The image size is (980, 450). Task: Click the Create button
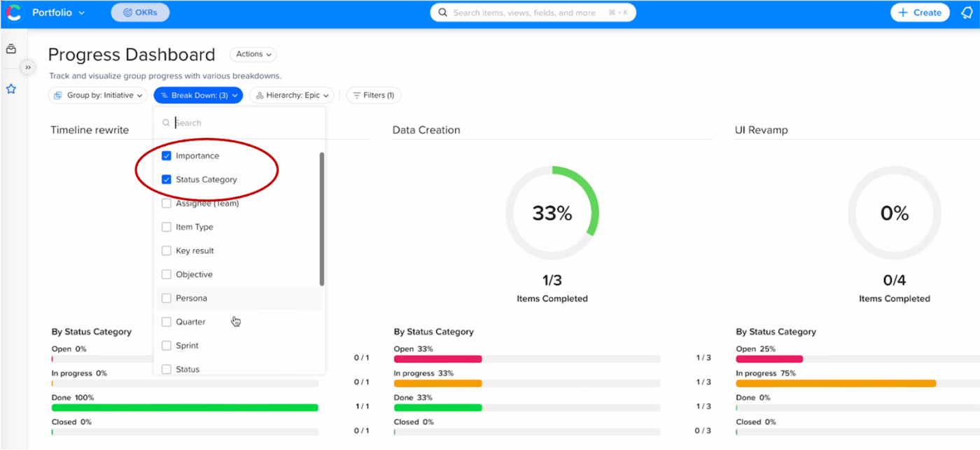coord(920,13)
